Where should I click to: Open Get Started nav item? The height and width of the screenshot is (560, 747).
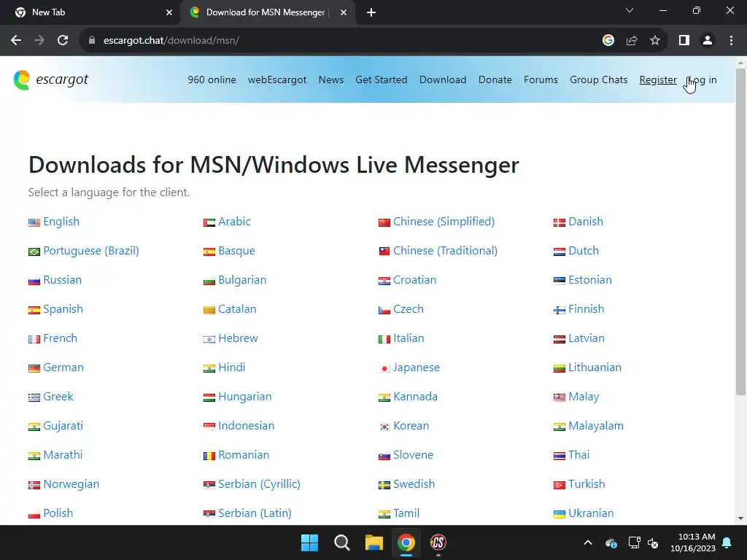(x=381, y=80)
